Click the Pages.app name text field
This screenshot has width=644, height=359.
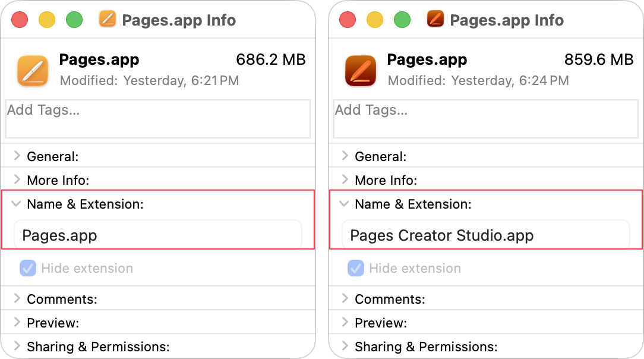(158, 235)
